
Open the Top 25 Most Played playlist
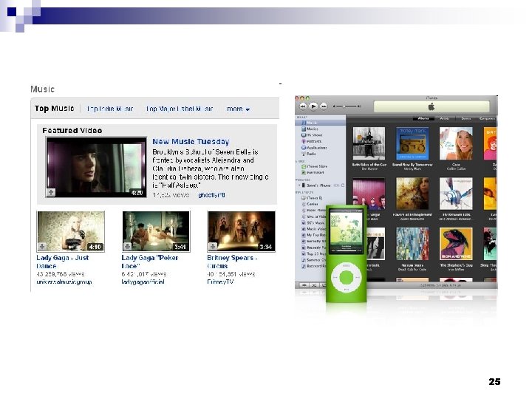pyautogui.click(x=313, y=253)
